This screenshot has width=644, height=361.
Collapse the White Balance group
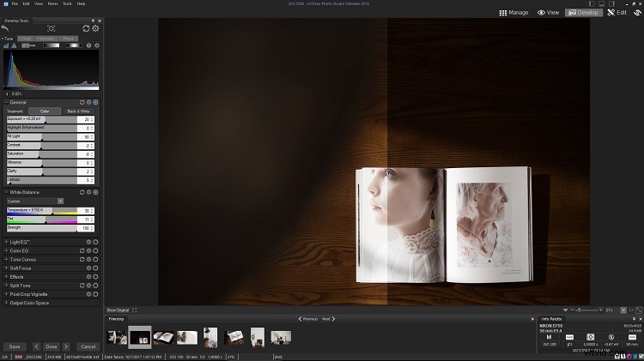click(x=6, y=192)
